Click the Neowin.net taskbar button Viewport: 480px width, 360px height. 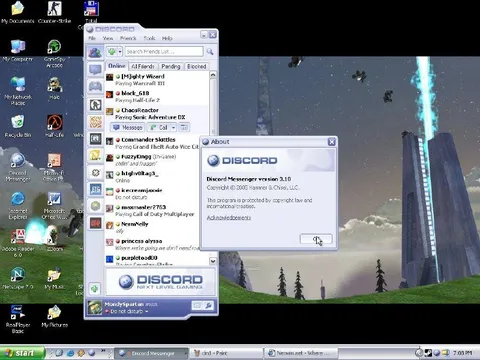(301, 353)
